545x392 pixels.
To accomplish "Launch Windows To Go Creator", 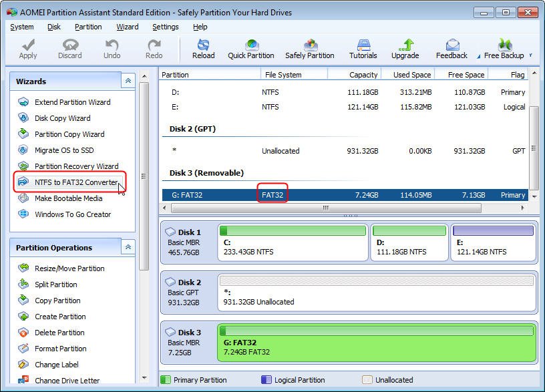I will [73, 214].
